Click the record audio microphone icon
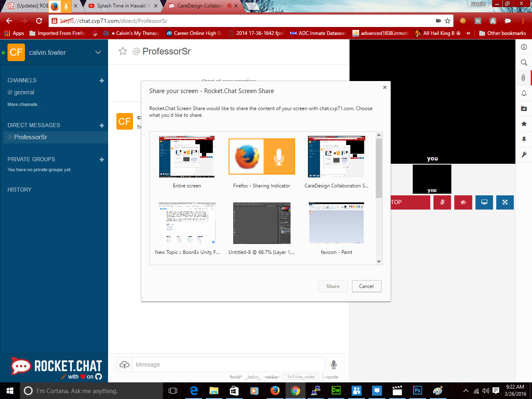The image size is (532, 399). coord(333,365)
